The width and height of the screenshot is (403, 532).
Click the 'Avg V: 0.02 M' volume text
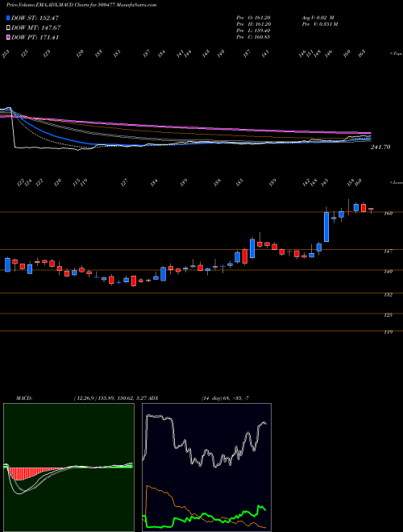(318, 18)
